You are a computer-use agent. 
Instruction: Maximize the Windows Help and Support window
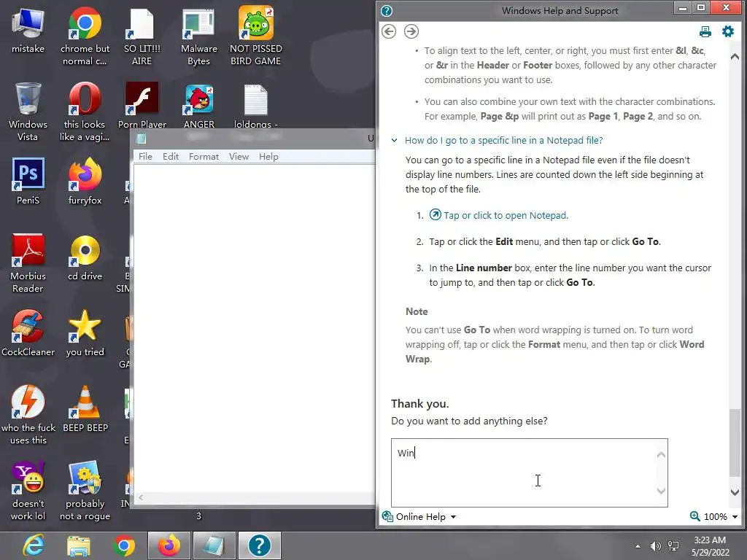701,7
